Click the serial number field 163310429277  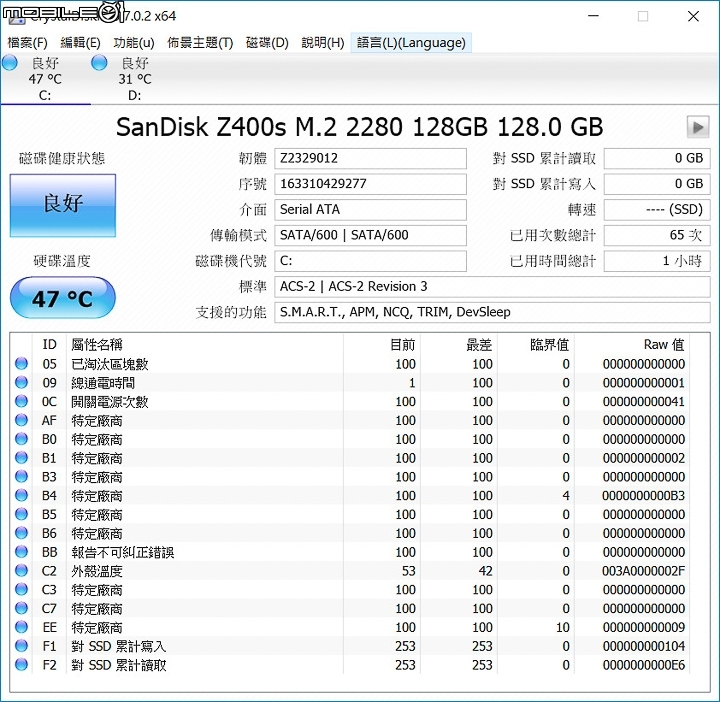coord(370,184)
